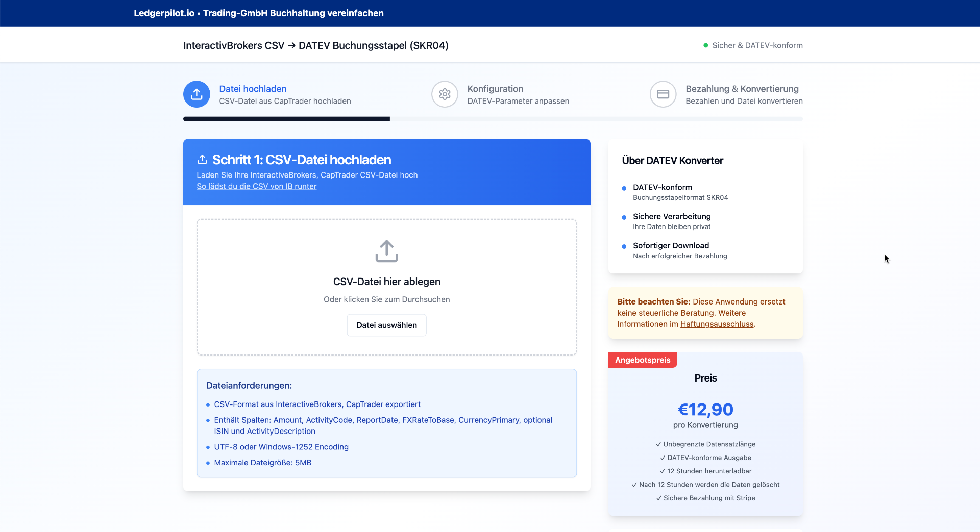Click the Konfiguration gear icon
Image resolution: width=980 pixels, height=532 pixels.
tap(445, 94)
